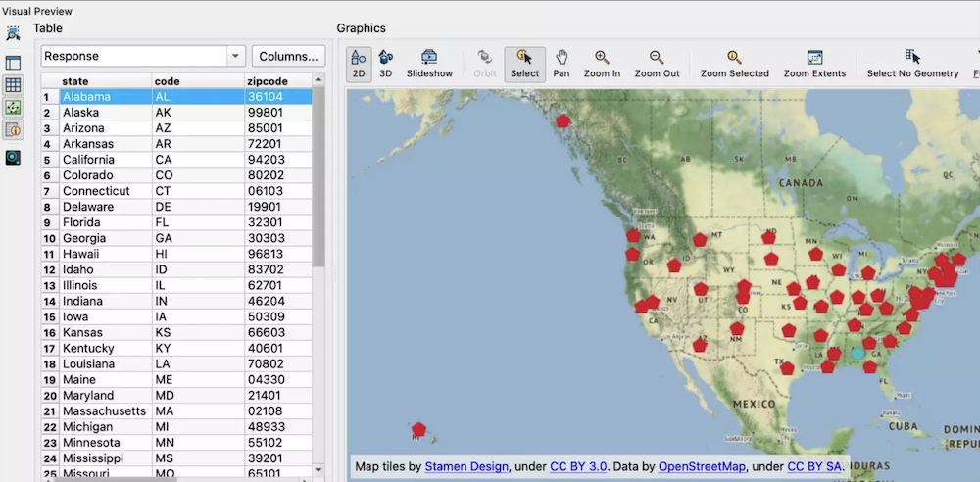Click the Zoom In magnifier tool
This screenshot has width=980, height=482.
[x=602, y=64]
